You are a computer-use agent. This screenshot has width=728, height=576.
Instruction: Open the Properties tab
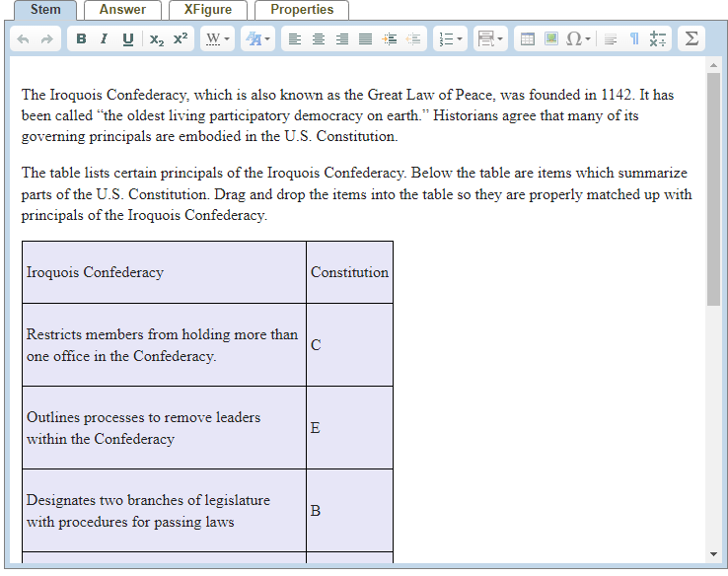[x=302, y=10]
